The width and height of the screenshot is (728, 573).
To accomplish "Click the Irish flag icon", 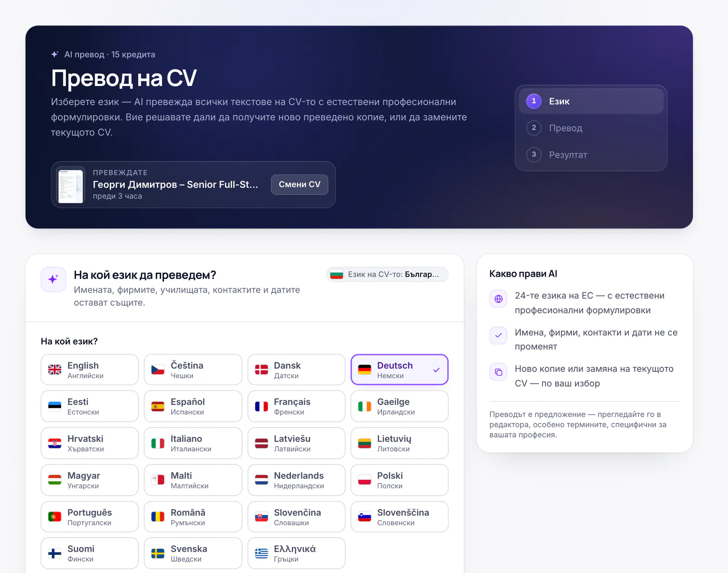I will (365, 406).
